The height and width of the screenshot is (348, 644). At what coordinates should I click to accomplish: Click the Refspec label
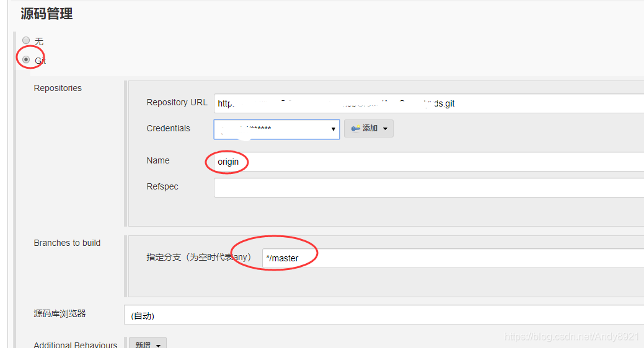tap(162, 187)
